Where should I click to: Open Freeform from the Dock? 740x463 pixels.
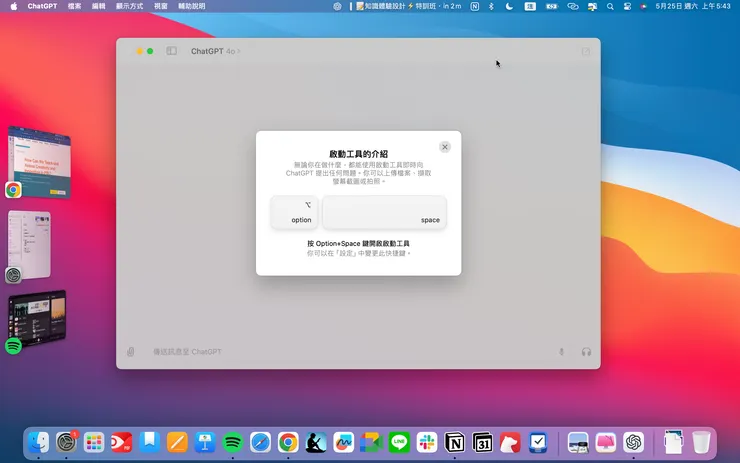point(344,442)
